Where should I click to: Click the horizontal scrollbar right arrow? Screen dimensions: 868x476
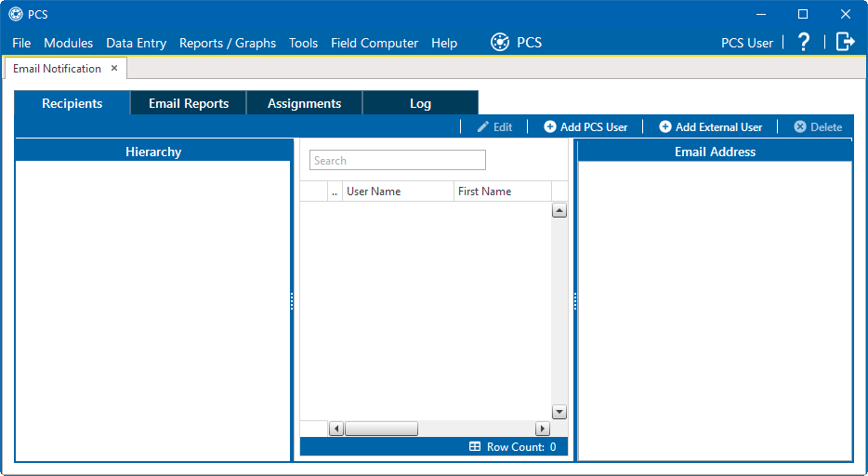point(543,429)
